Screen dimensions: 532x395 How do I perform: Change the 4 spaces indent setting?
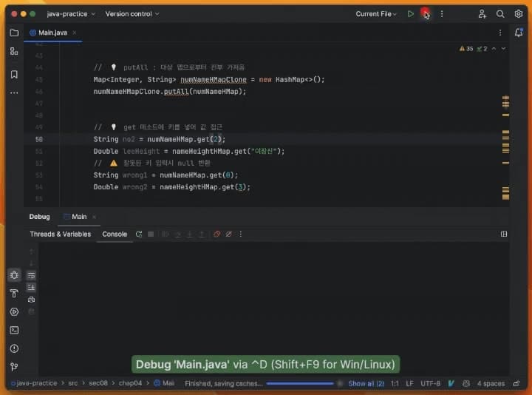click(491, 383)
